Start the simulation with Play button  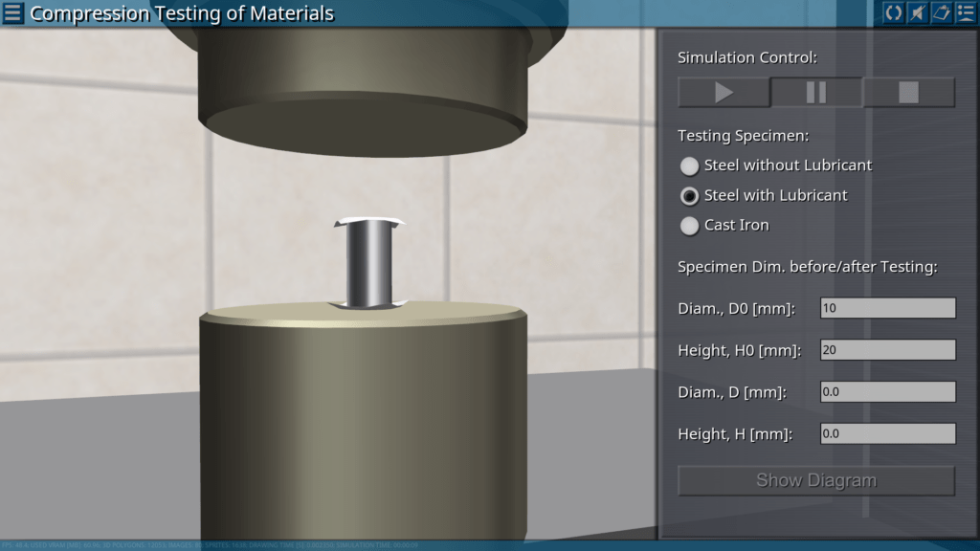tap(724, 93)
